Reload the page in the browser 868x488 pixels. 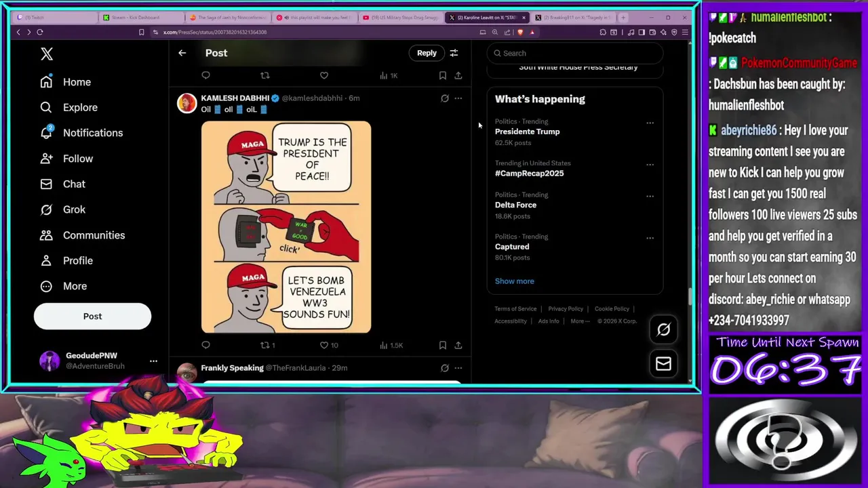point(40,32)
